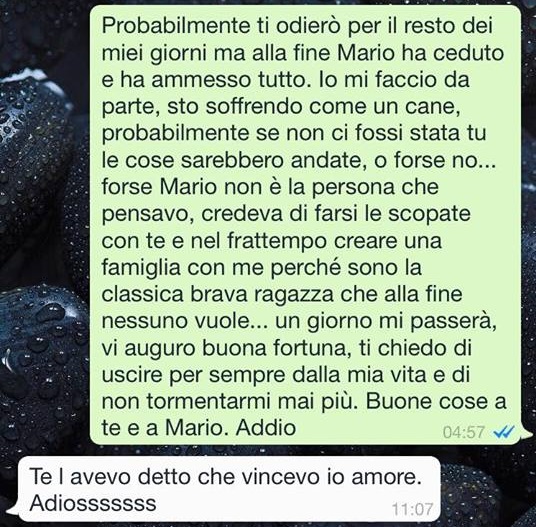536x527 pixels.
Task: Select the 04:57 timestamp
Action: tap(464, 433)
